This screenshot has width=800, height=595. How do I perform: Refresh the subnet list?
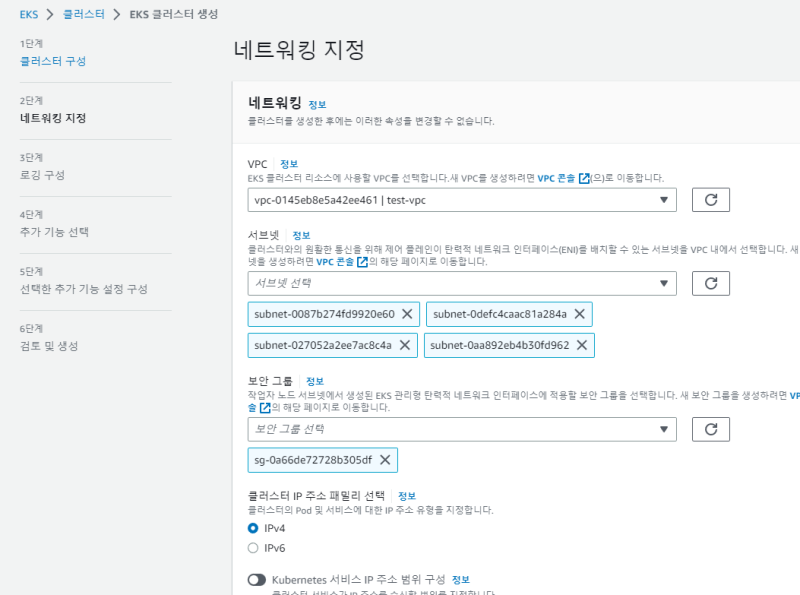pyautogui.click(x=711, y=283)
